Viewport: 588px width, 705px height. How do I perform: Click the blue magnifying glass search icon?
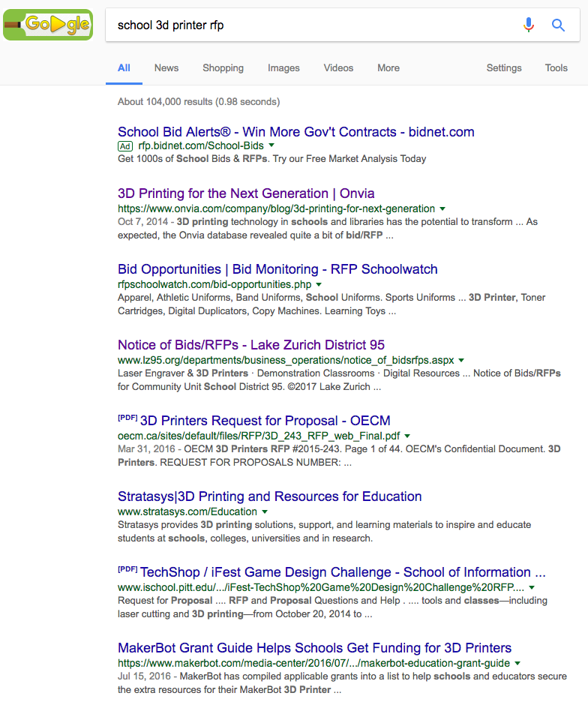[x=558, y=25]
